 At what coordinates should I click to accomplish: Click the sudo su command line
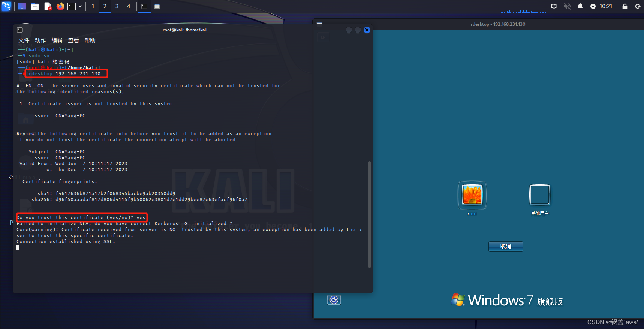pyautogui.click(x=39, y=56)
